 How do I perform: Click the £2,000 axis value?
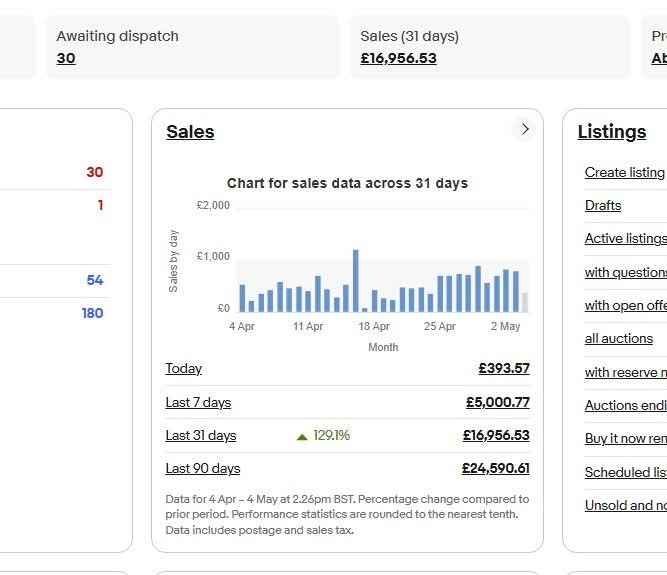click(213, 205)
